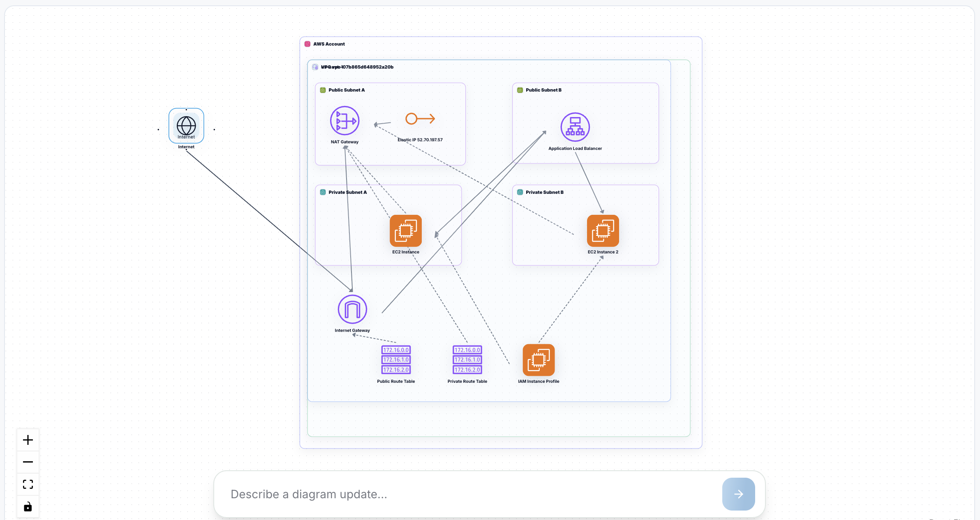Click the 'NAT Gateway' label
The height and width of the screenshot is (520, 980).
coord(344,142)
